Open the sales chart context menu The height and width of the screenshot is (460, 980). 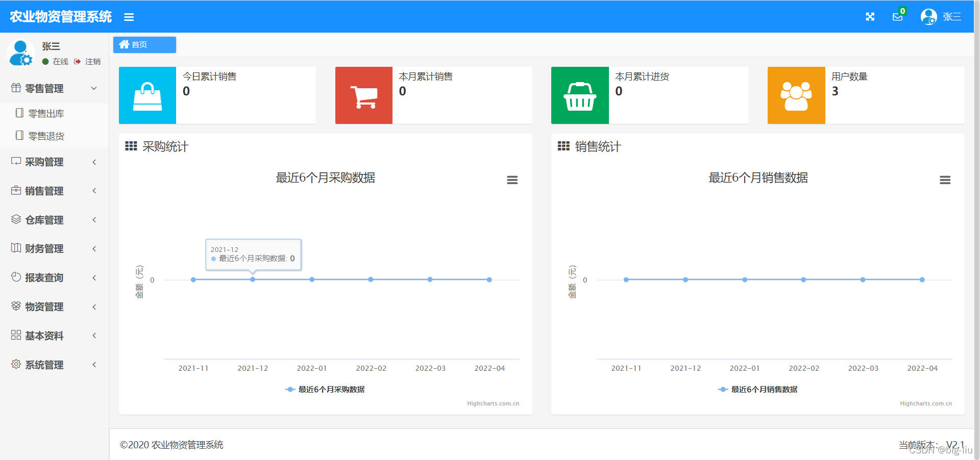945,180
